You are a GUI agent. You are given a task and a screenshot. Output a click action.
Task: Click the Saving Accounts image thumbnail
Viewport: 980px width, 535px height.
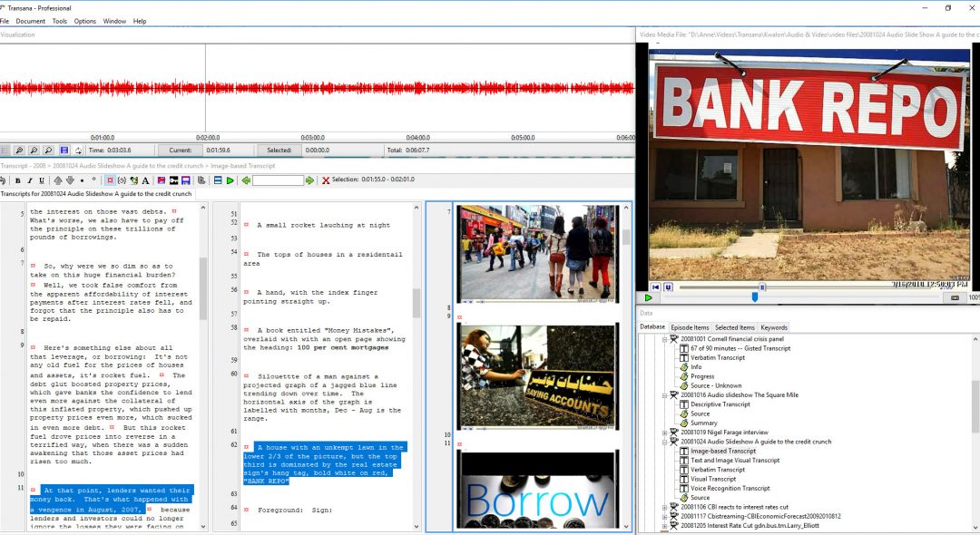[x=537, y=376]
